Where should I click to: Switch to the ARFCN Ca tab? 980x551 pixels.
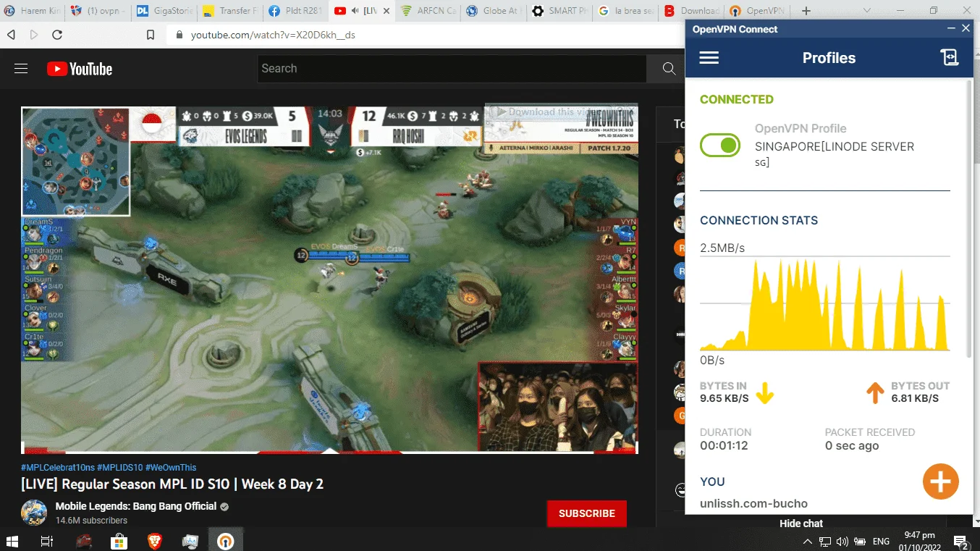coord(427,11)
